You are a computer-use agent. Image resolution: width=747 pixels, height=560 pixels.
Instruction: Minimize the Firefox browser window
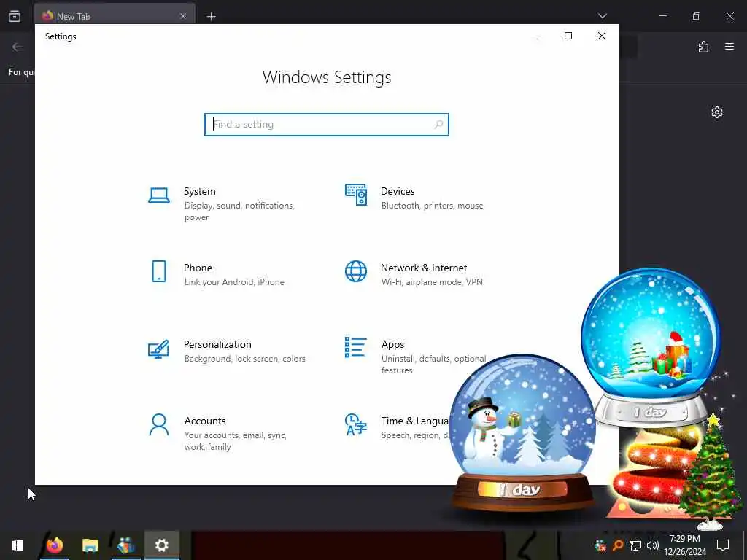pos(662,16)
